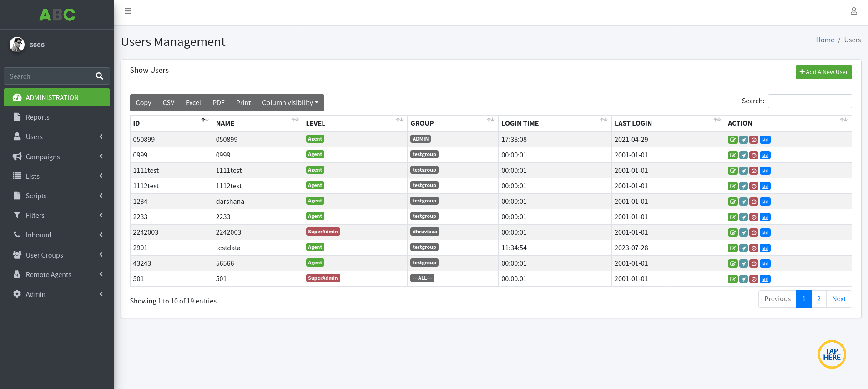Screen dimensions: 868x389
Task: Expand the Lists sidebar menu
Action: [57, 176]
